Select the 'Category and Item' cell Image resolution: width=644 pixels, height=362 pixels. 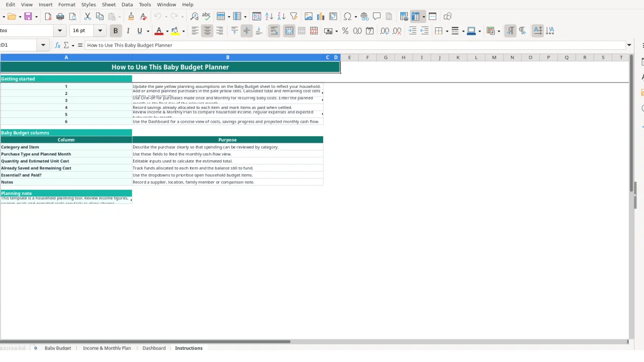point(66,147)
